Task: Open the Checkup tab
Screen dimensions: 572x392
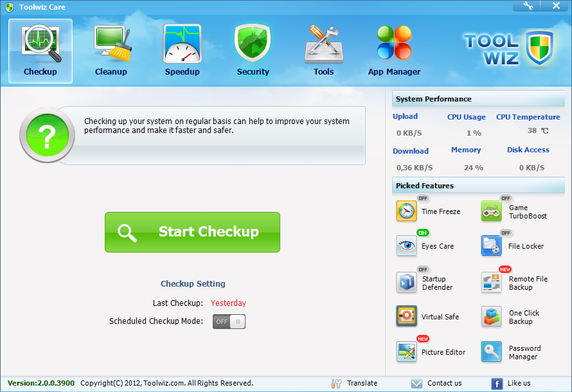Action: click(40, 51)
